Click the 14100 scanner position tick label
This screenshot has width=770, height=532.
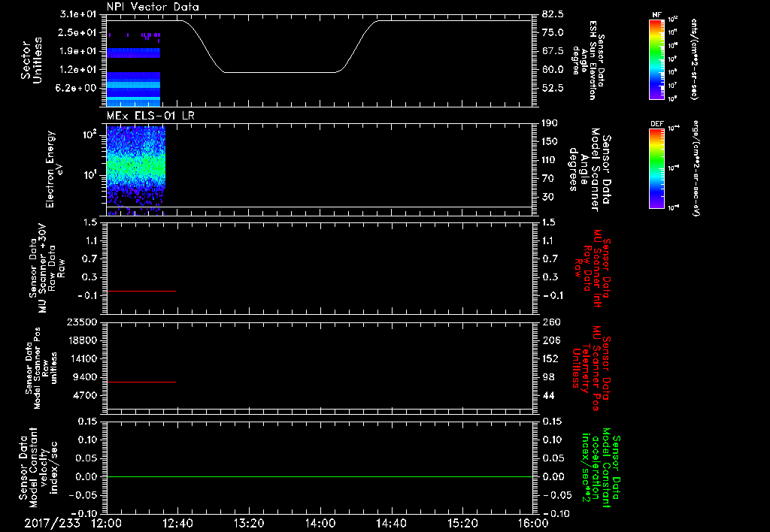coord(83,358)
